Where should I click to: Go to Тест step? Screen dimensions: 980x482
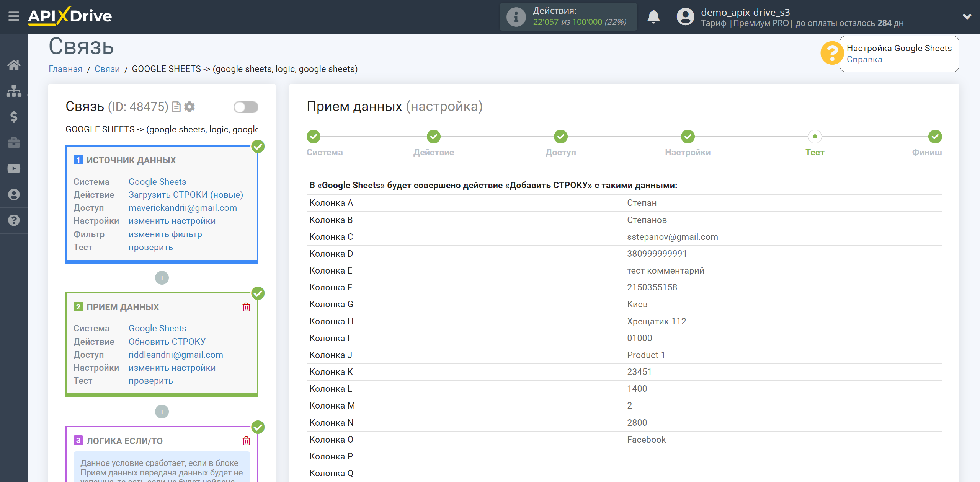(815, 137)
